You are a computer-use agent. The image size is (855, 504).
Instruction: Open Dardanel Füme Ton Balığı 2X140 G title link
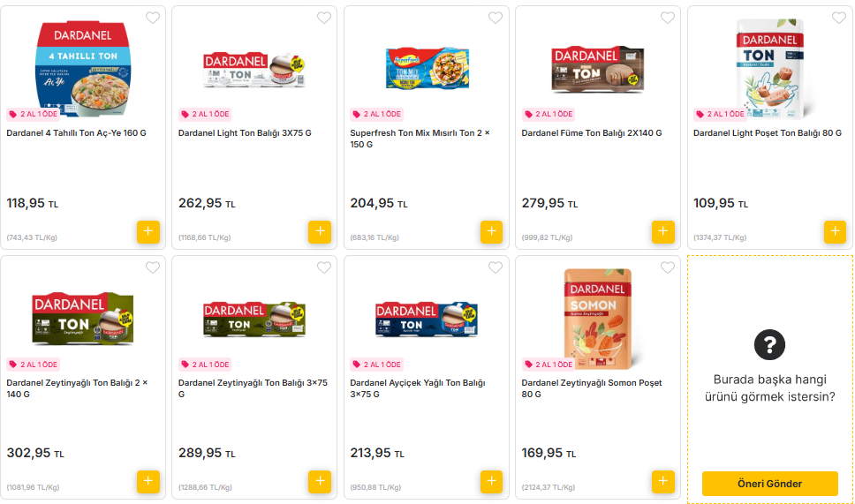[591, 133]
